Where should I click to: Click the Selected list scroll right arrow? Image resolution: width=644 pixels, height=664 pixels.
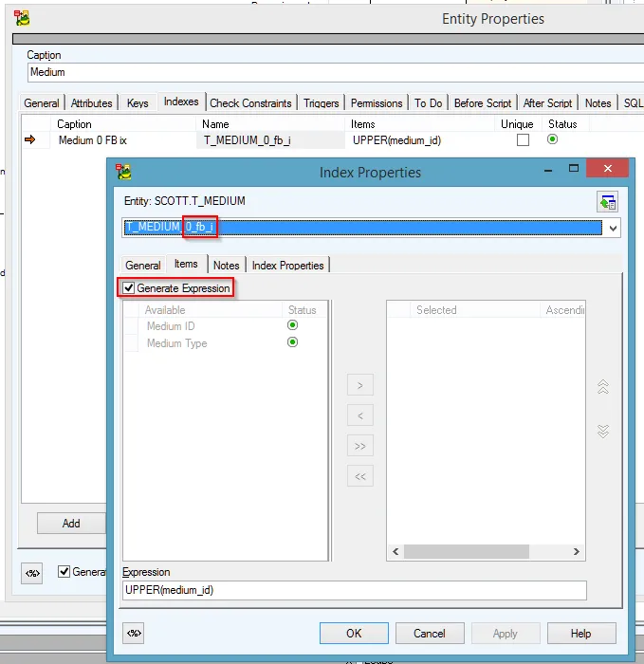click(x=577, y=551)
